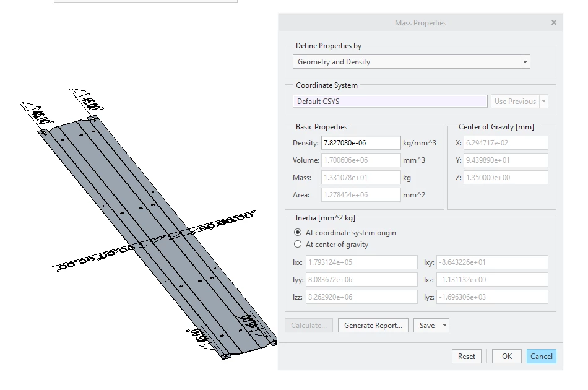This screenshot has height=390, width=588.
Task: Click the Center of Gravity Z field
Action: (x=506, y=178)
